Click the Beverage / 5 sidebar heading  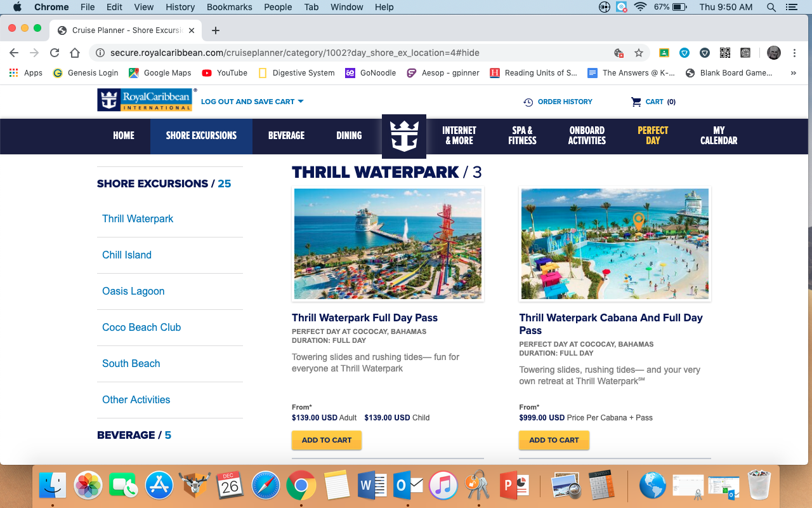134,435
